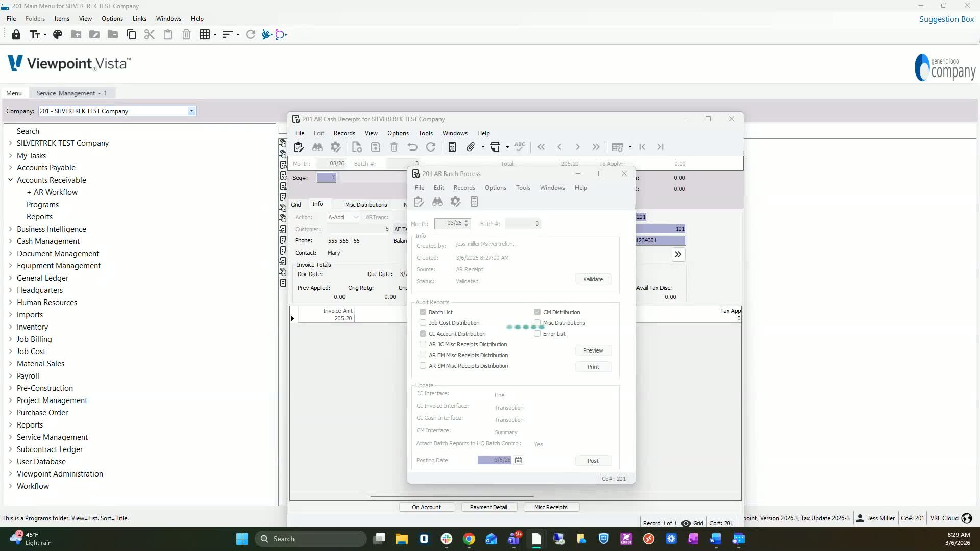
Task: Click the refresh icon in AR Cash Receipts toolbar
Action: pos(431,147)
